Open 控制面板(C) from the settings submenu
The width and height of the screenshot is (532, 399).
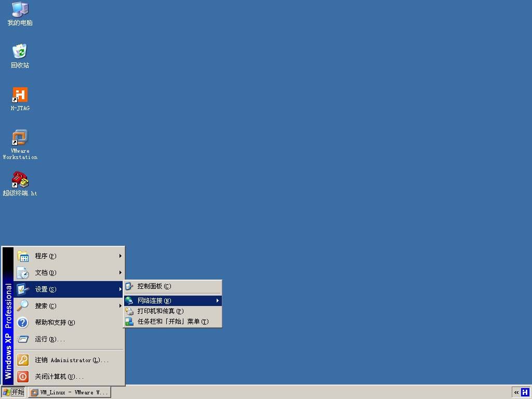(172, 286)
